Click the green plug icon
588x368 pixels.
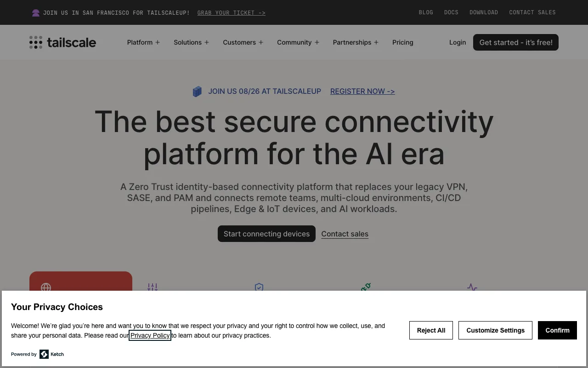point(366,287)
